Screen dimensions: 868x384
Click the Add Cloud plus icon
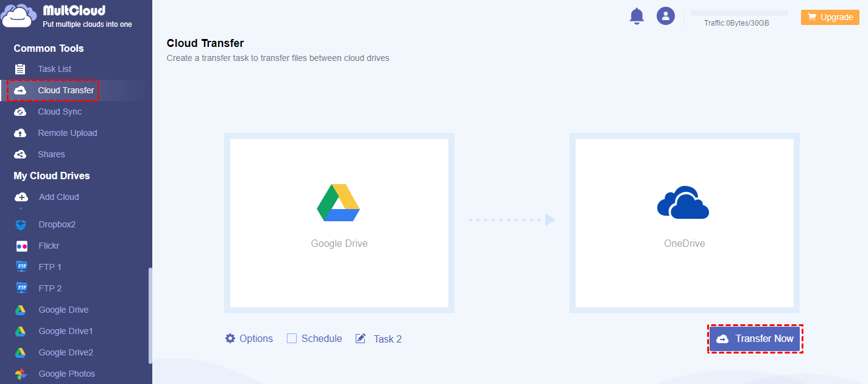[x=21, y=197]
